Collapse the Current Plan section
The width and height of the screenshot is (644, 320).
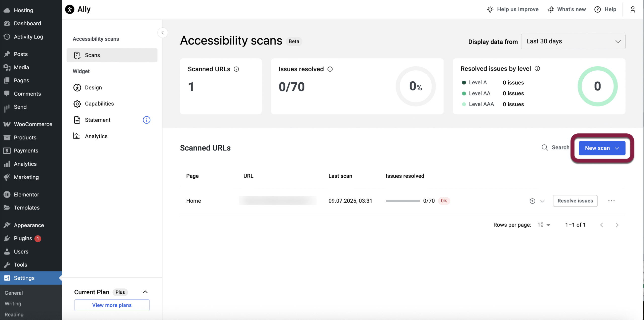tap(145, 292)
